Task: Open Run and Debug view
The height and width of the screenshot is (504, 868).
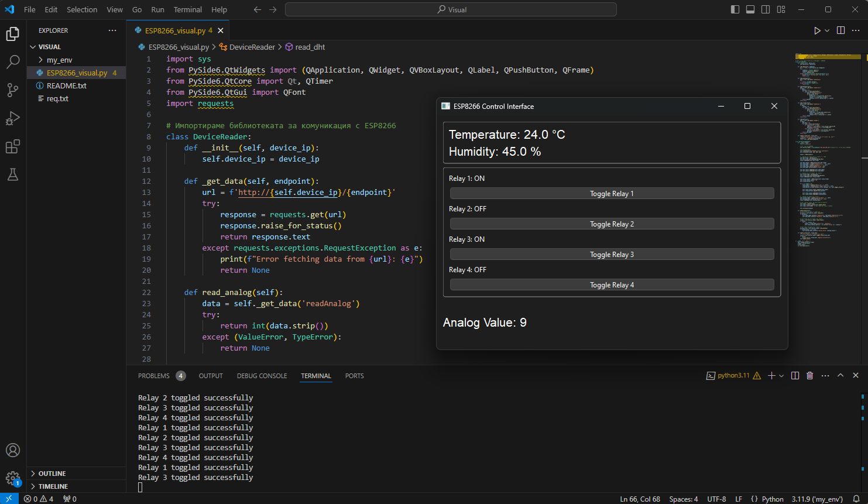Action: tap(13, 118)
